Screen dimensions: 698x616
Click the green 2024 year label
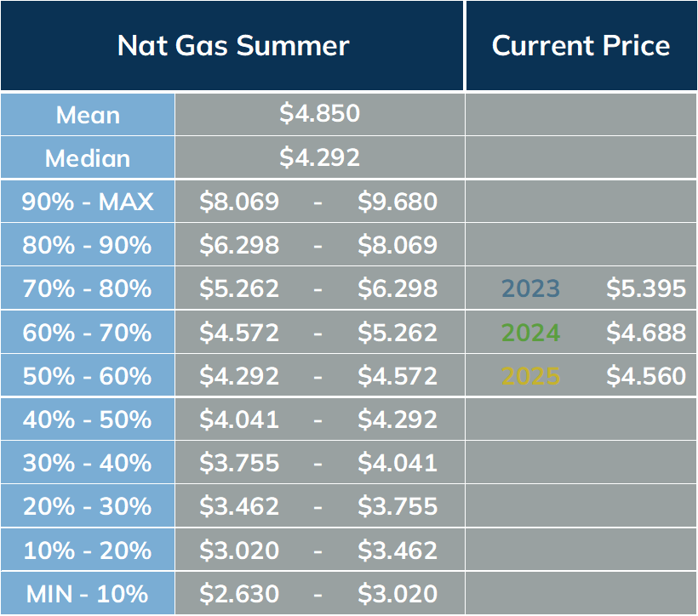pos(530,333)
